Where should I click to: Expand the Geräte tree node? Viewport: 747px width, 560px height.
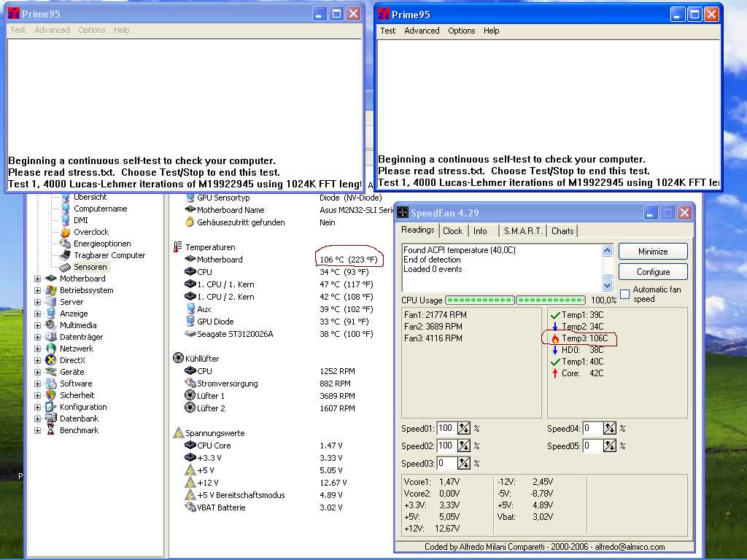(37, 372)
